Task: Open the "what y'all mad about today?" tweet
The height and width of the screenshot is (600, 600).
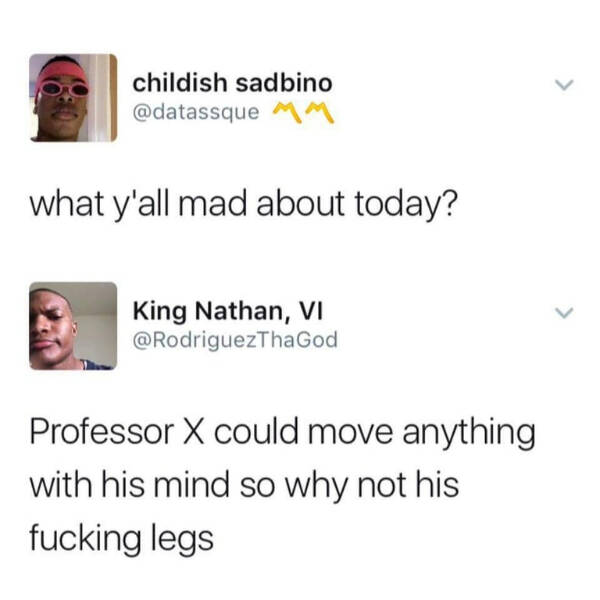Action: coord(243,205)
